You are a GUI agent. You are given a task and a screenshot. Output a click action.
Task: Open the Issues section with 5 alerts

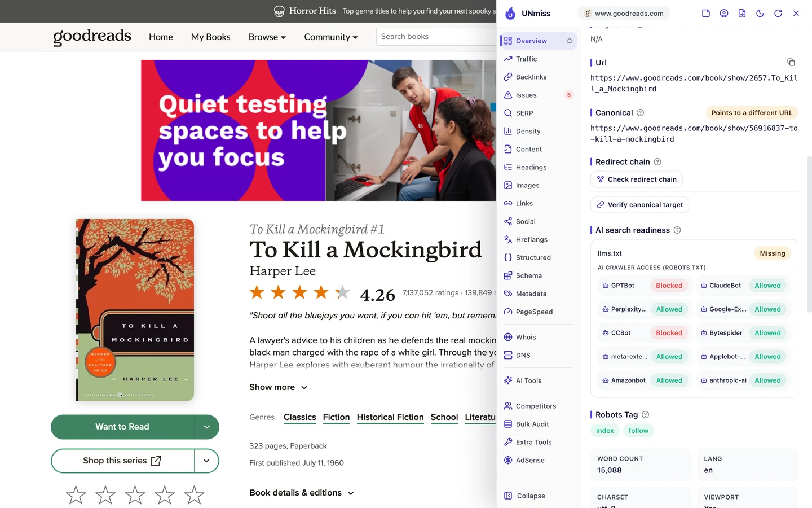(539, 95)
